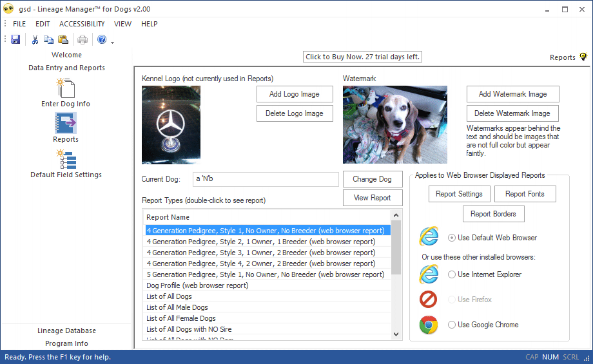593x364 pixels.
Task: Click the beagle watermark image thumbnail
Action: [395, 125]
